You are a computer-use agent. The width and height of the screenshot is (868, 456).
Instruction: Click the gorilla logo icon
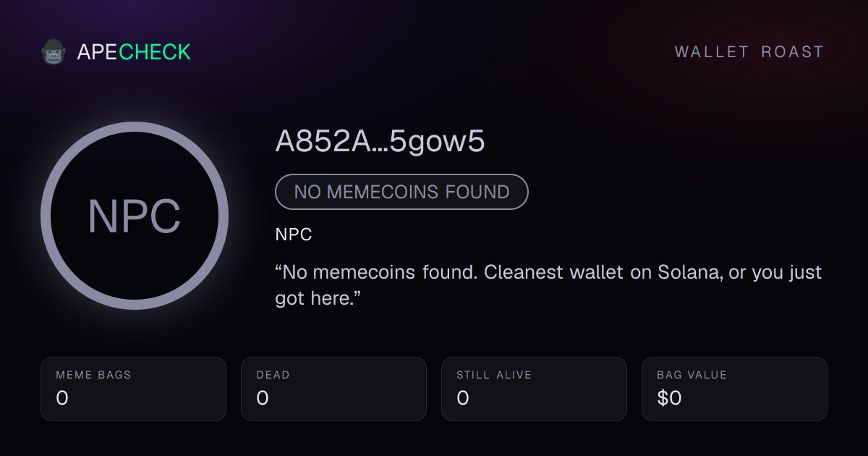coord(54,52)
